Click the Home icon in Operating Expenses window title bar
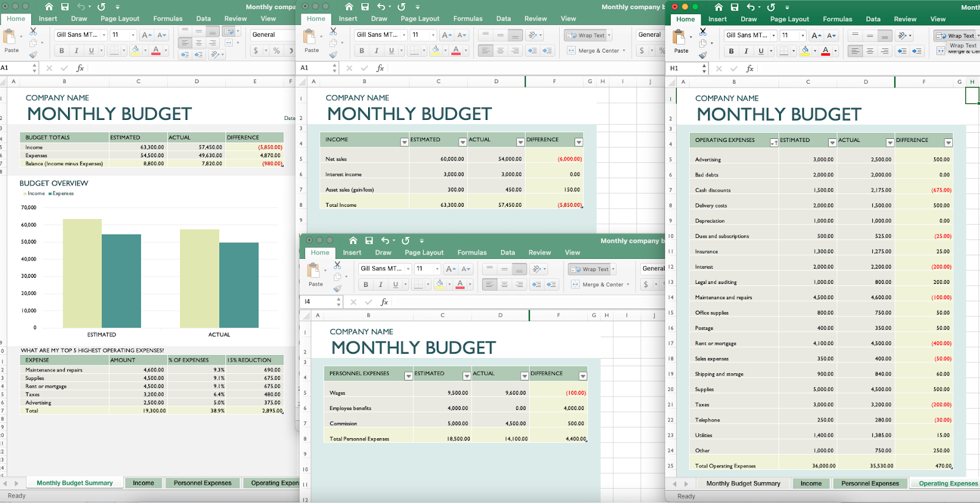 point(718,7)
